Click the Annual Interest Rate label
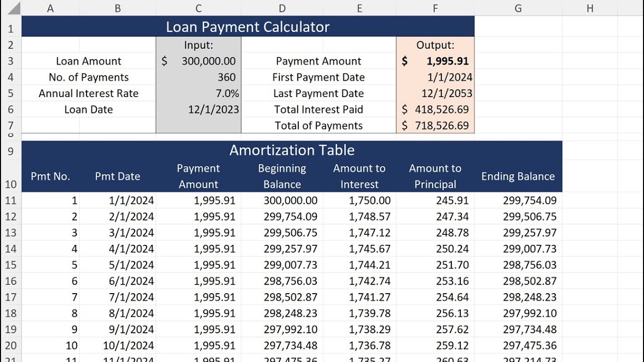This screenshot has height=362, width=644. tap(89, 94)
